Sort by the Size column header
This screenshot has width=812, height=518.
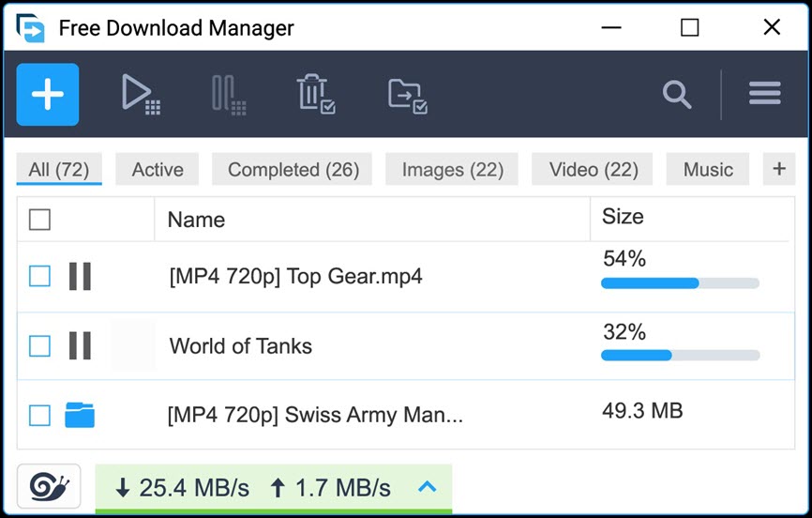click(692, 220)
